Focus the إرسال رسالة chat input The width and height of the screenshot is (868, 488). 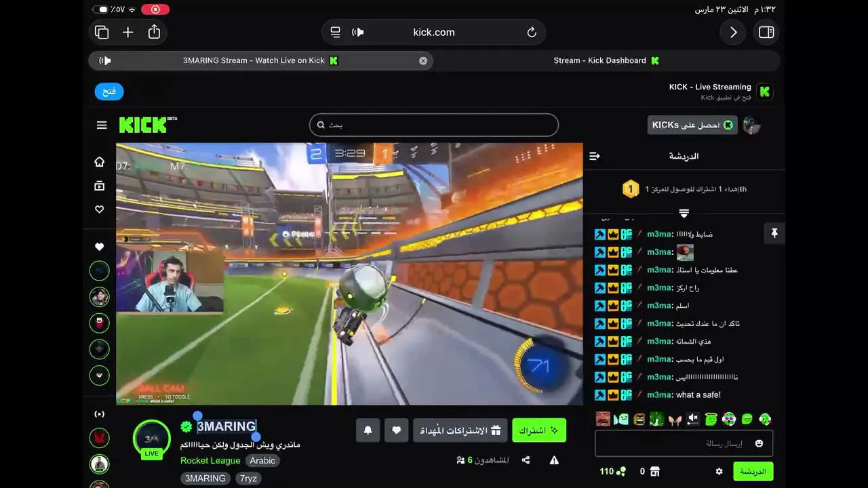pyautogui.click(x=684, y=443)
